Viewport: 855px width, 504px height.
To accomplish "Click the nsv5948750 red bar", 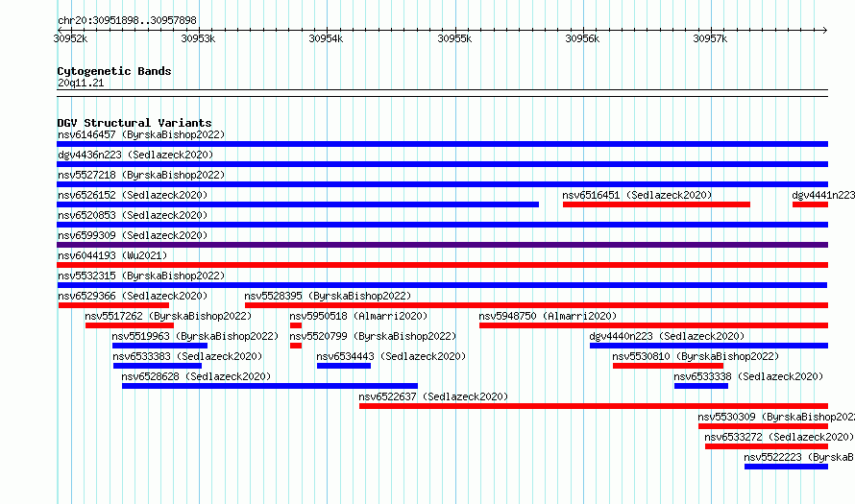I will [654, 325].
